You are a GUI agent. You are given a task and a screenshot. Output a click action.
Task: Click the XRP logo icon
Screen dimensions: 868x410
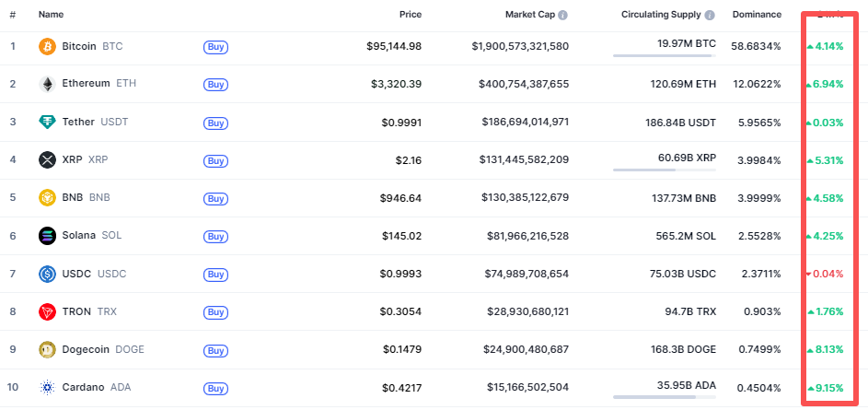tap(47, 159)
